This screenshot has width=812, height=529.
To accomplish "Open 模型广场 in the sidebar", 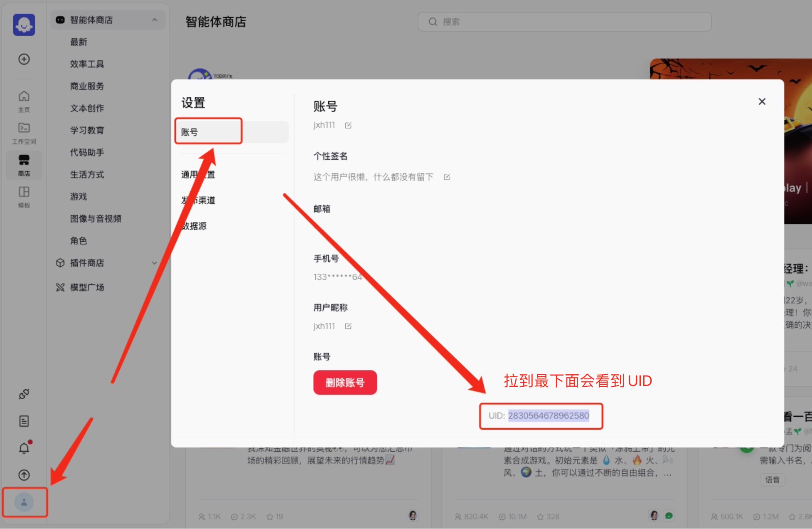I will click(x=87, y=287).
